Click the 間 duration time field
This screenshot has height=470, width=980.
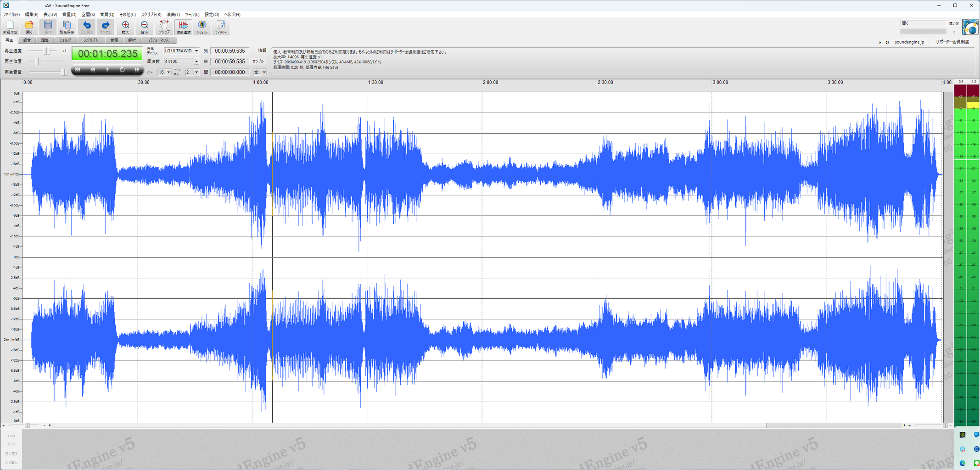tap(230, 72)
